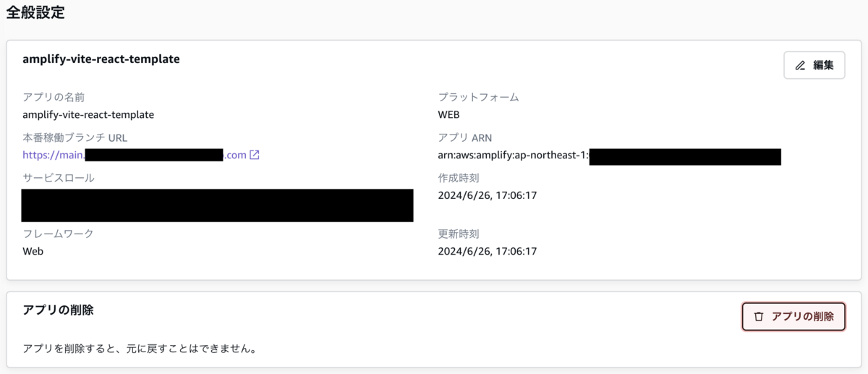
Task: Click the 編集 edit button
Action: (x=814, y=65)
